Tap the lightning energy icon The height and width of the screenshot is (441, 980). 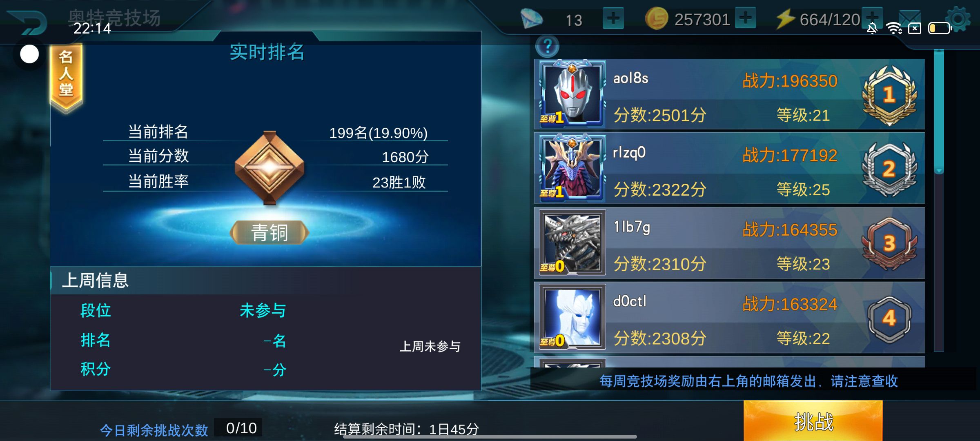click(x=785, y=19)
